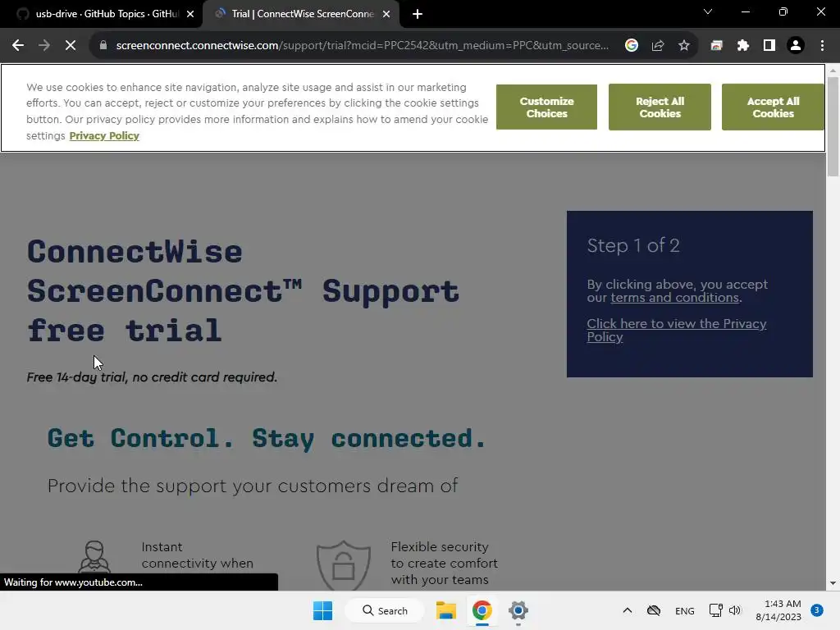Reject All Cookies
The image size is (840, 630).
click(x=660, y=107)
